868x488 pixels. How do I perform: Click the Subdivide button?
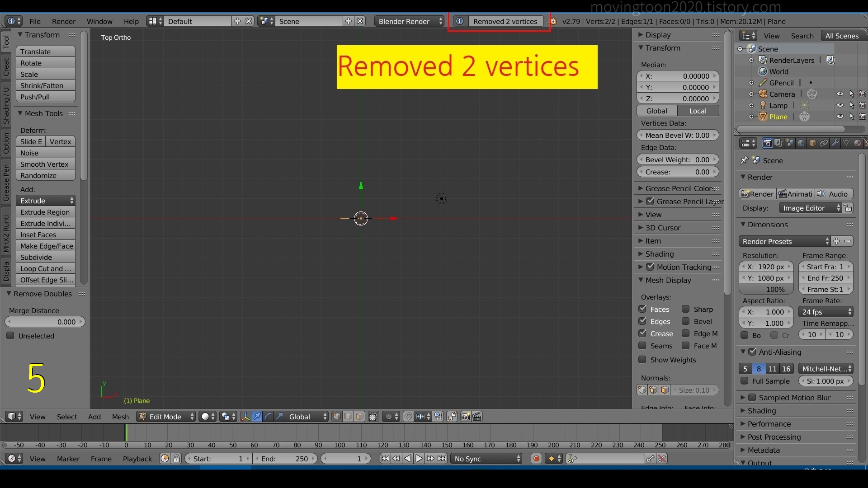pyautogui.click(x=46, y=257)
